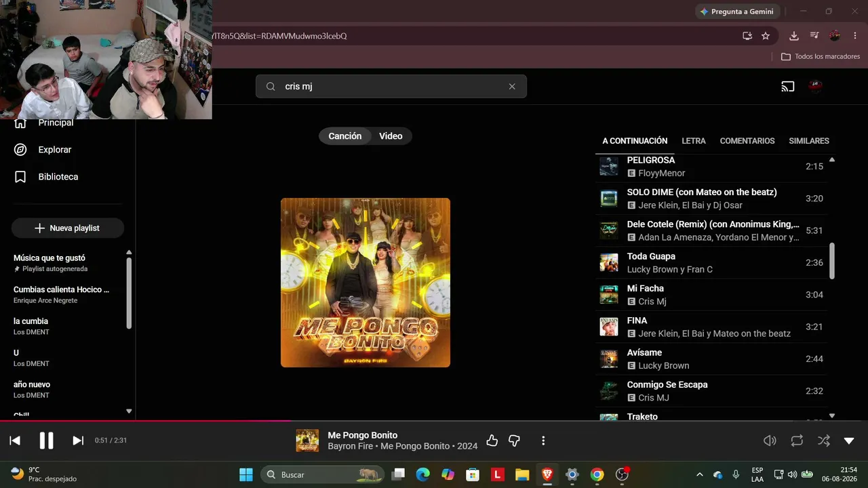Select the A CONTINUACIÓN tab
The image size is (868, 488).
635,141
